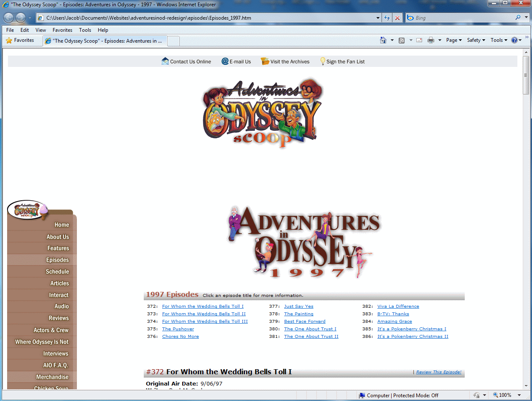Viewport: 532px width, 401px height.
Task: Open the "Just Say Yes" episode link
Action: (x=299, y=306)
